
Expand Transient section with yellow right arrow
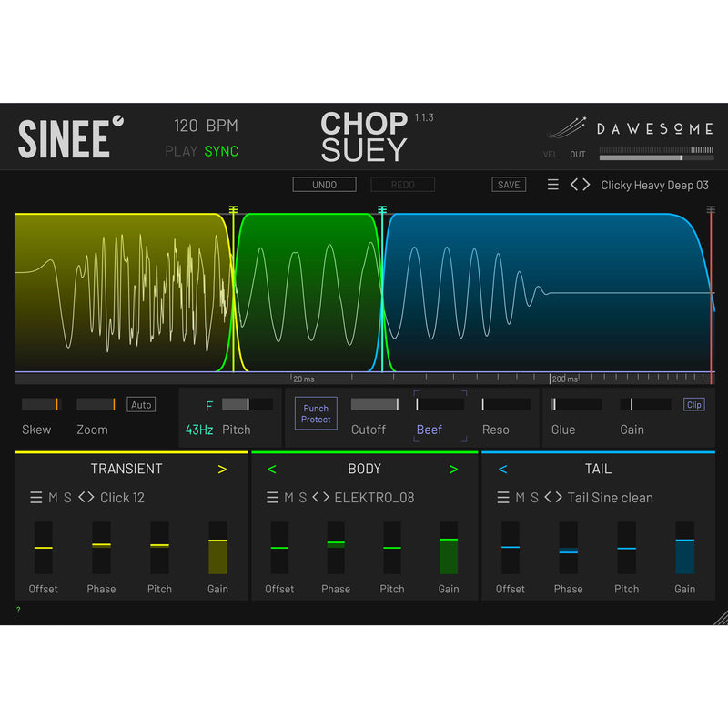[222, 470]
